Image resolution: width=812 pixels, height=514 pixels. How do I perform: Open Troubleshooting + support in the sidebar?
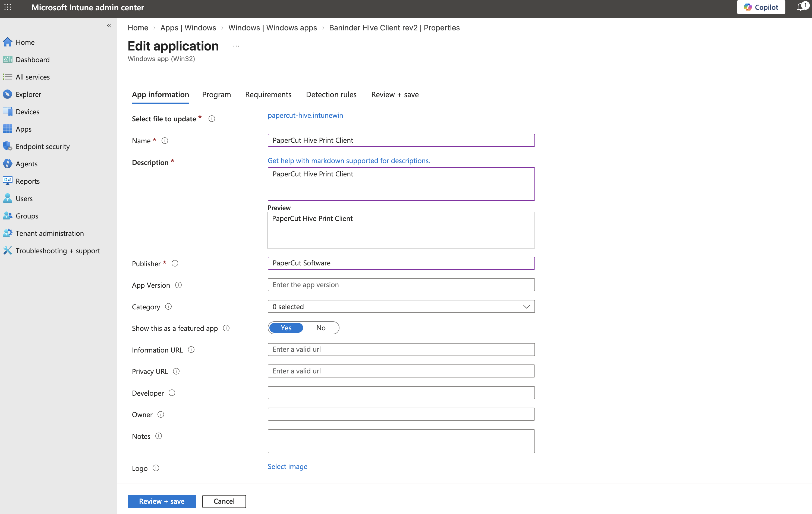(x=58, y=250)
